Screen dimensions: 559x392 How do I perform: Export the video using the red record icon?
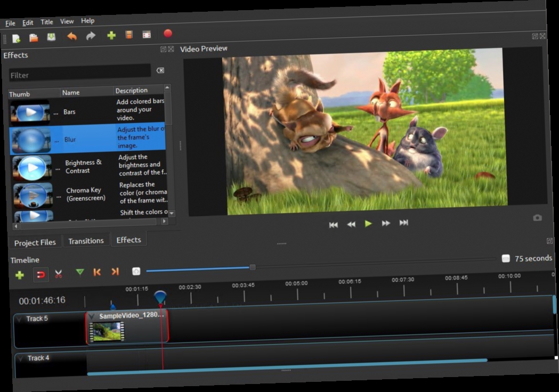(167, 33)
